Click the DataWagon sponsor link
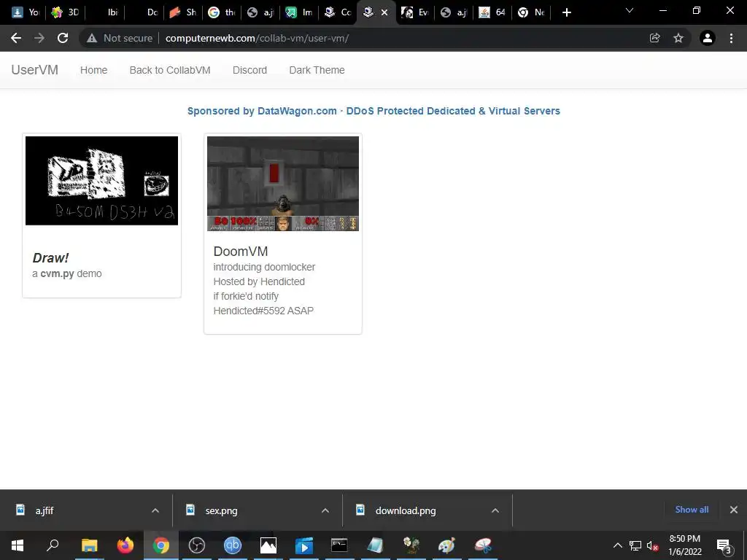Screen dimensions: 747x560 click(x=373, y=111)
